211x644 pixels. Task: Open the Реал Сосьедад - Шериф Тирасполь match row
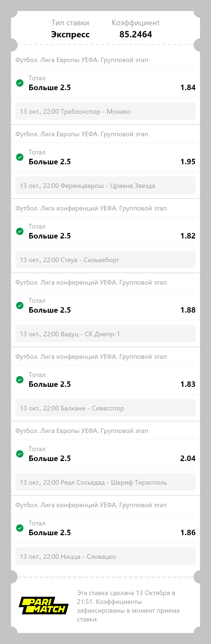click(x=105, y=482)
